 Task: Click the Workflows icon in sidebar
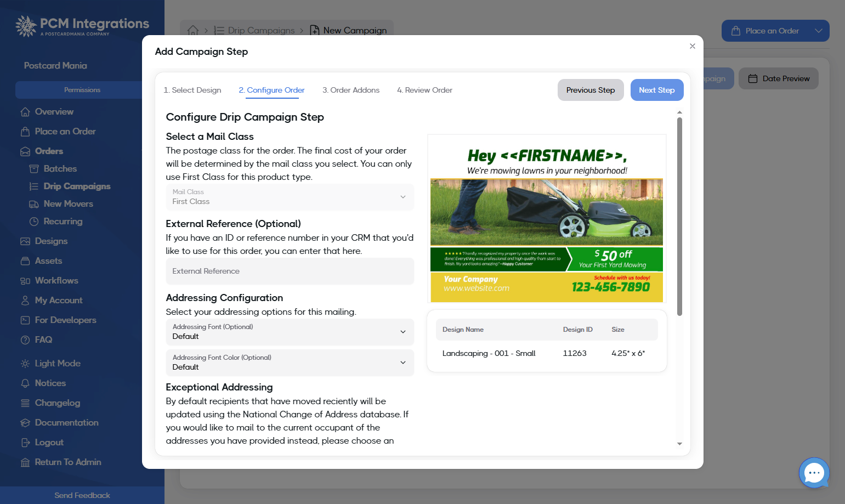[x=25, y=281]
